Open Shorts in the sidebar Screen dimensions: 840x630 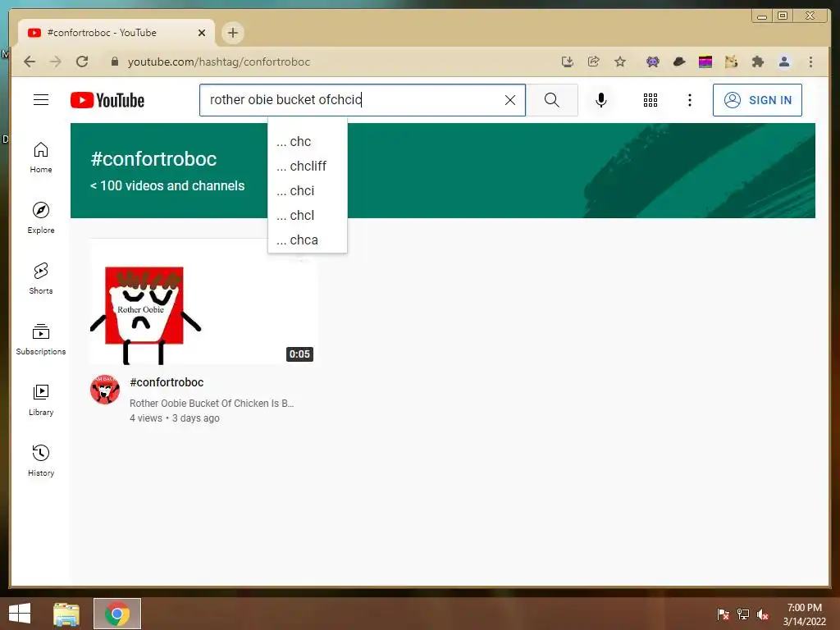[x=41, y=279]
